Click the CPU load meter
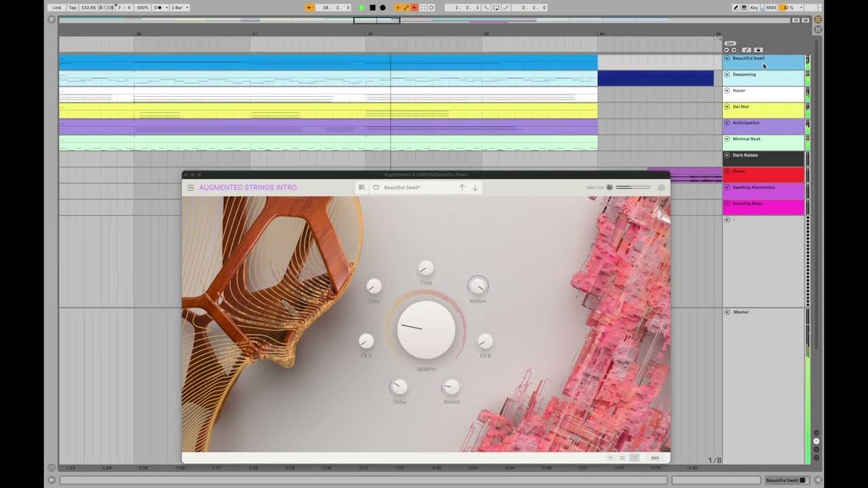The width and height of the screenshot is (868, 488). [x=791, y=7]
